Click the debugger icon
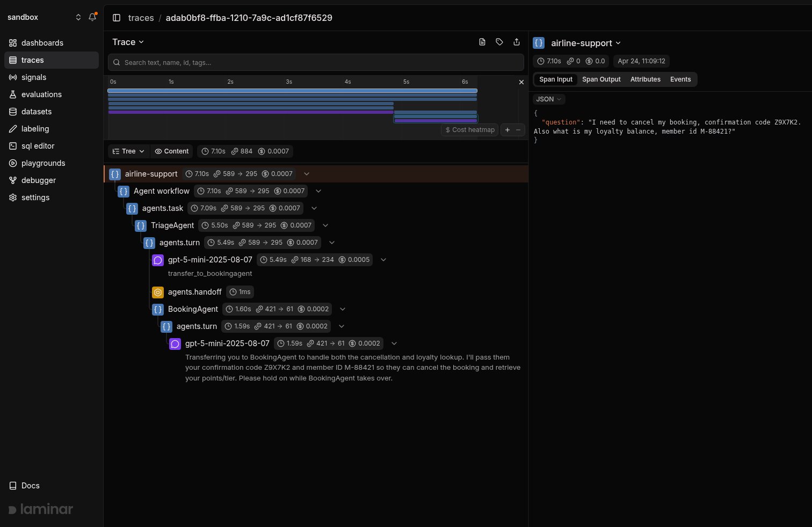Viewport: 812px width, 527px height. [x=13, y=180]
